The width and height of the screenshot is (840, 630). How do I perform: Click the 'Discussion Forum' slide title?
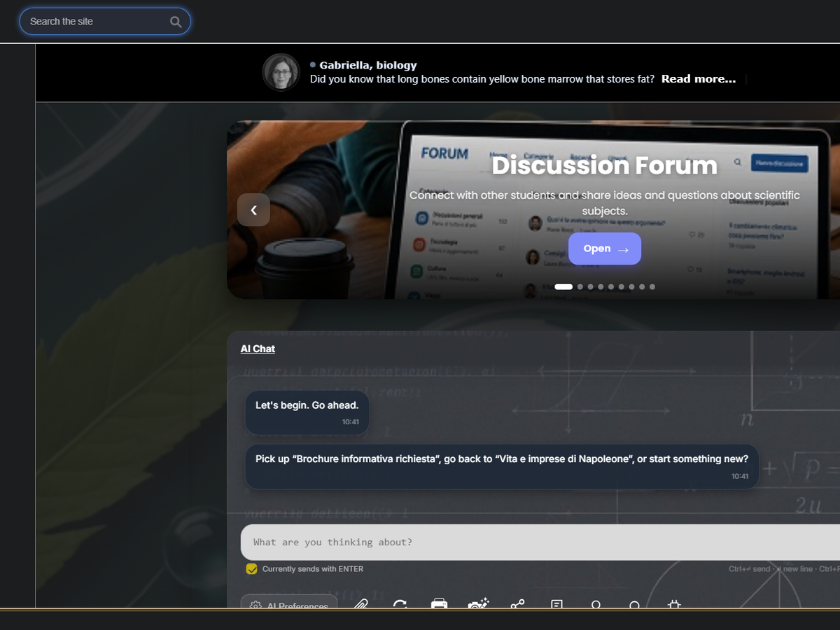click(605, 165)
